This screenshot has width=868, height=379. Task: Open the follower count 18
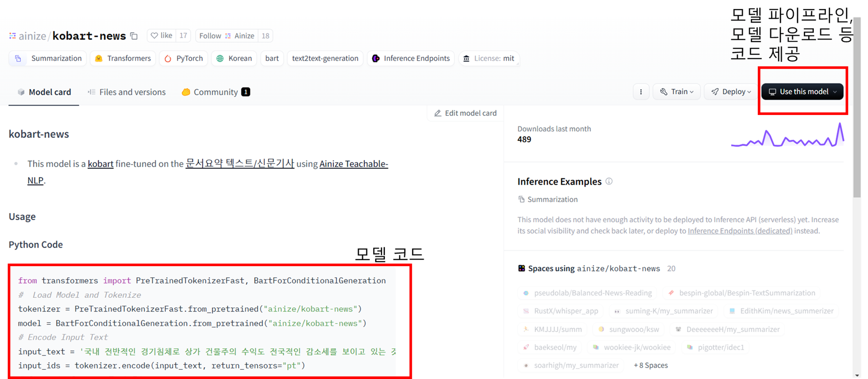[265, 36]
